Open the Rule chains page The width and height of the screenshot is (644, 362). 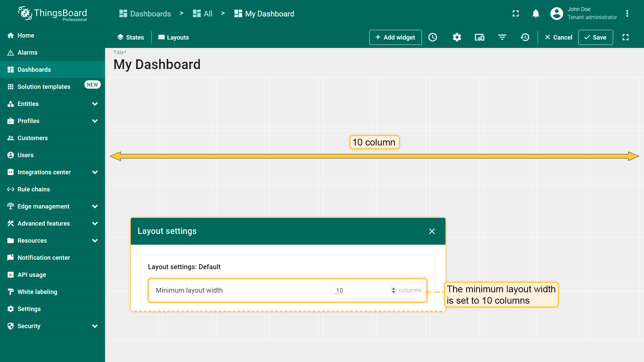click(34, 189)
